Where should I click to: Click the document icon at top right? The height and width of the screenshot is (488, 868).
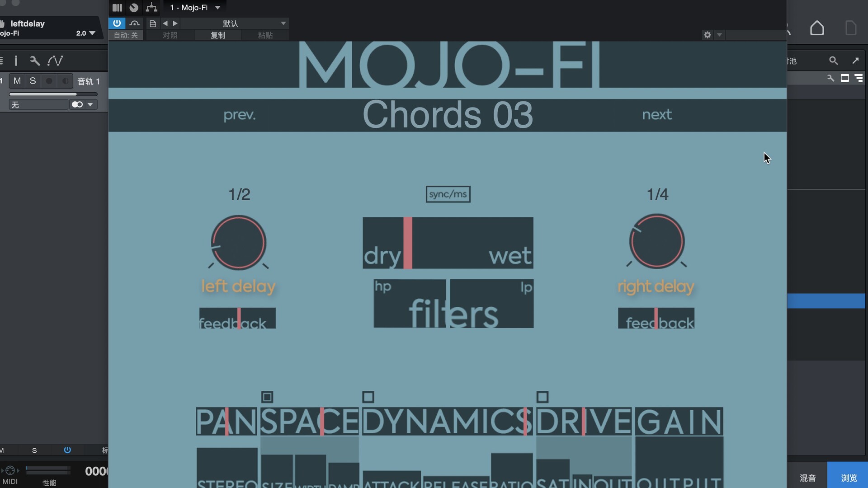coord(851,28)
